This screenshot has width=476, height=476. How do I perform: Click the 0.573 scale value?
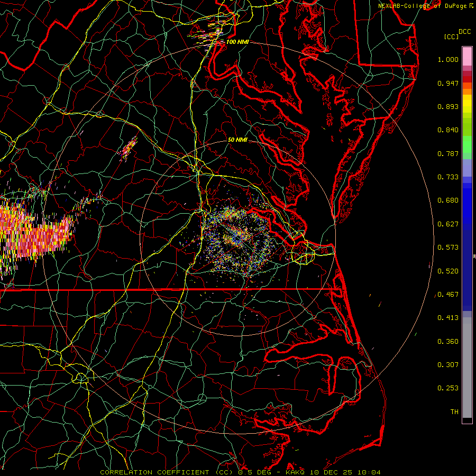pos(448,248)
